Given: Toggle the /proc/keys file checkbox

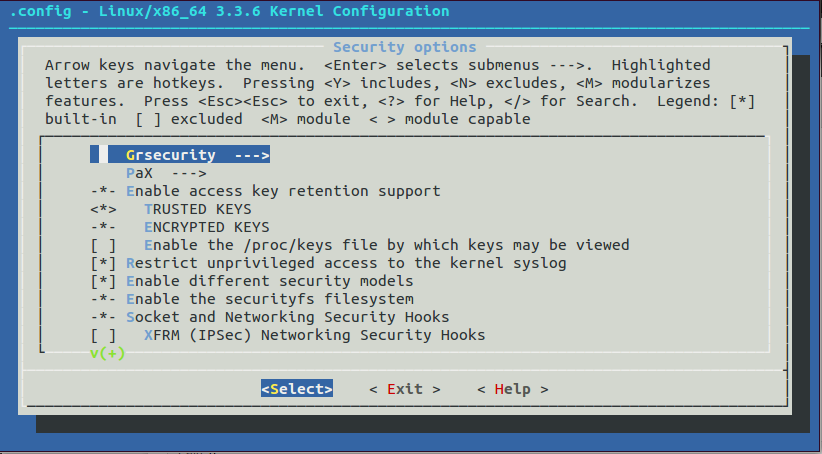Looking at the screenshot, I should point(103,245).
